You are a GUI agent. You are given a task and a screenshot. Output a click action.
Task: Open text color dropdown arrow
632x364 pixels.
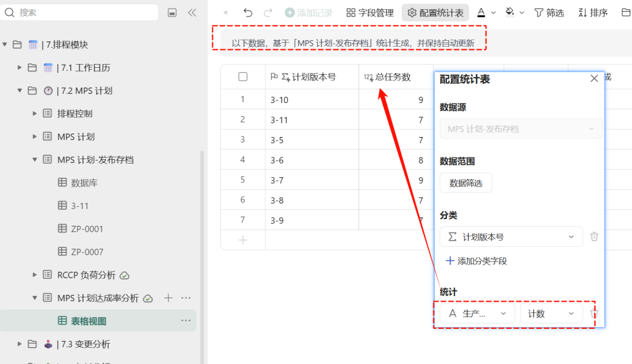pyautogui.click(x=493, y=13)
